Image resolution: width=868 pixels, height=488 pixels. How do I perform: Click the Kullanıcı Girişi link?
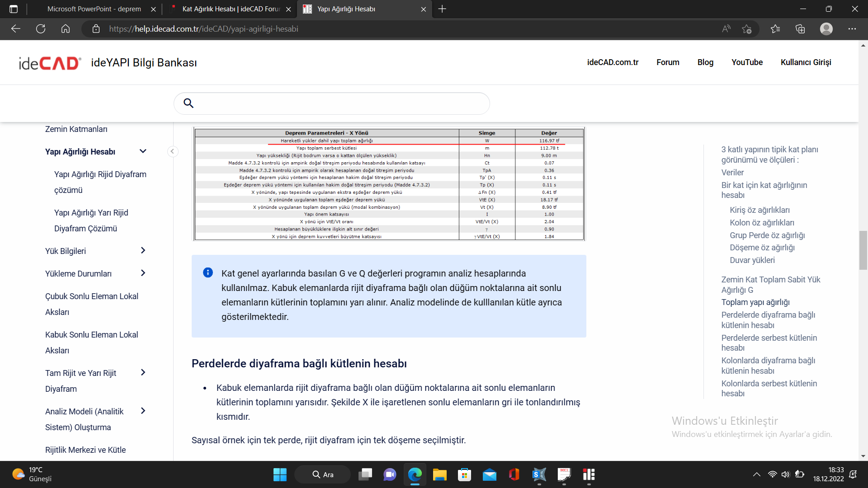tap(806, 62)
